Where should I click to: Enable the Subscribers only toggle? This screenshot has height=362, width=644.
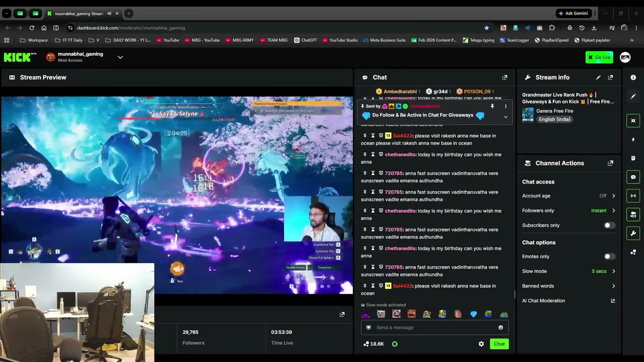point(609,225)
